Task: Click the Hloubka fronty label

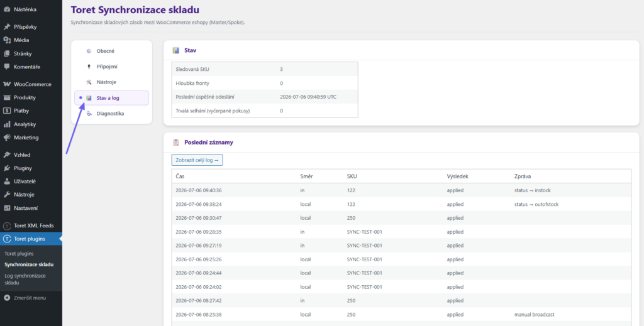Action: pyautogui.click(x=192, y=84)
